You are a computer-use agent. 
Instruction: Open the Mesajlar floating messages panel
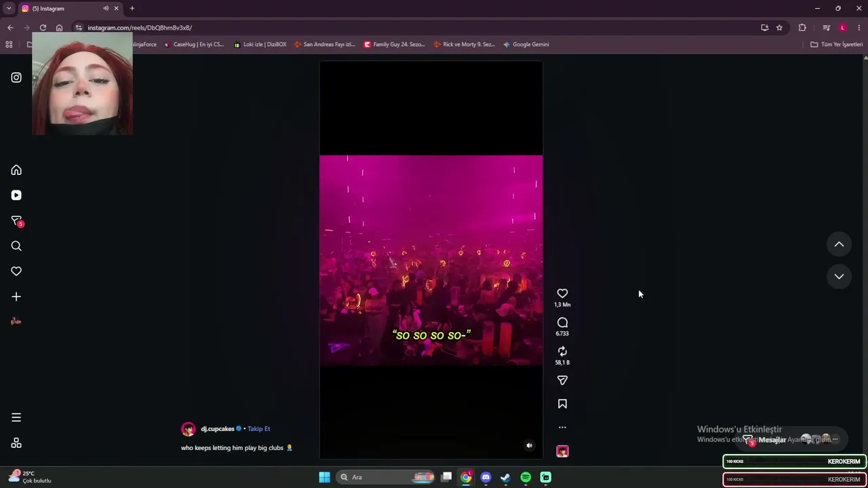pos(793,440)
